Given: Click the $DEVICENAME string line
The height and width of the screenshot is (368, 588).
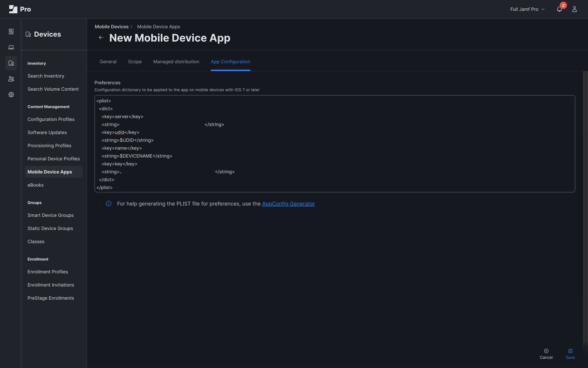Looking at the screenshot, I should (x=137, y=156).
